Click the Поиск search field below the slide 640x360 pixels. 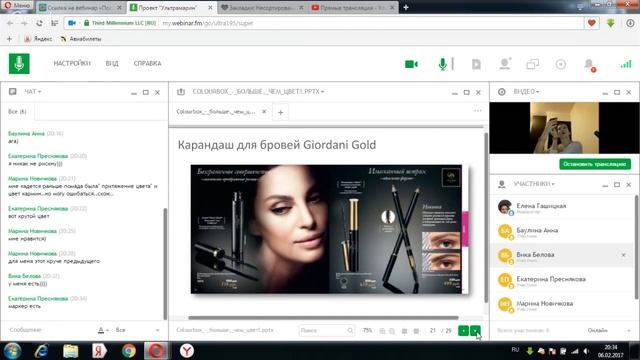[x=327, y=330]
